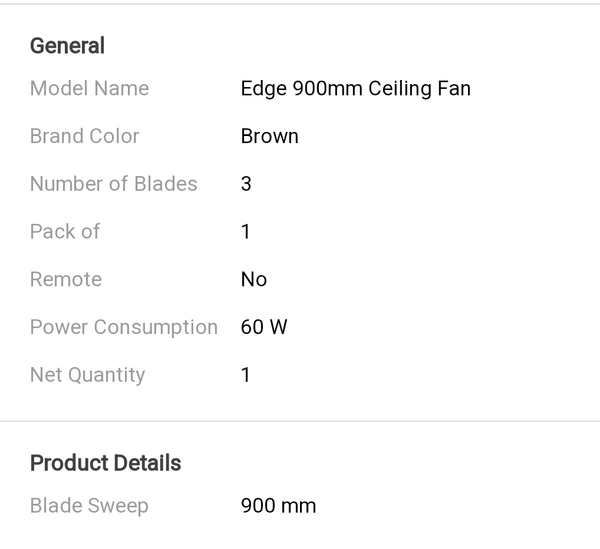Select the Blade Sweep label
This screenshot has height=549, width=600.
[x=89, y=506]
